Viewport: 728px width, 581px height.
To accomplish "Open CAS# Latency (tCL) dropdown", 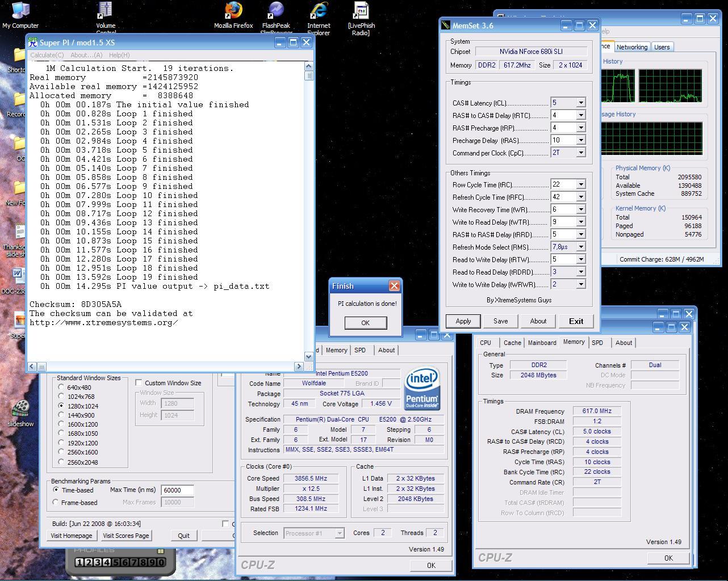I will pyautogui.click(x=580, y=103).
